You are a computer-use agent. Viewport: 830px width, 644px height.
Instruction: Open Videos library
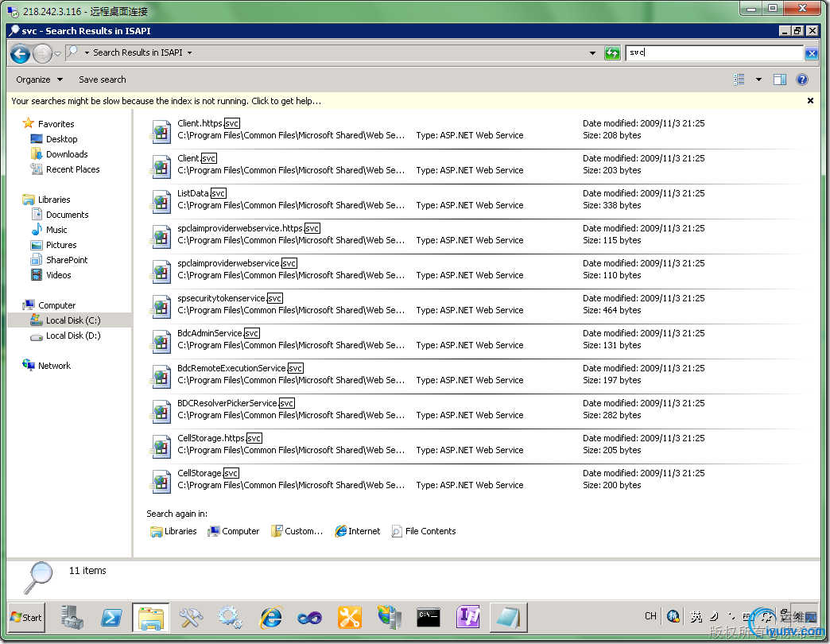point(52,274)
